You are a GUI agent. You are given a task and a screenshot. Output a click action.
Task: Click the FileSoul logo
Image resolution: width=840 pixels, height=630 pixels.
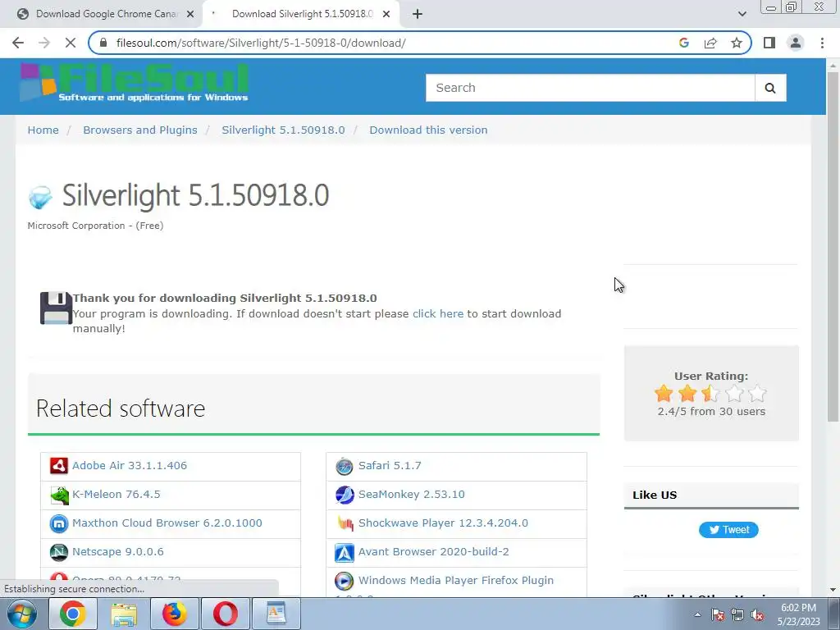click(134, 83)
